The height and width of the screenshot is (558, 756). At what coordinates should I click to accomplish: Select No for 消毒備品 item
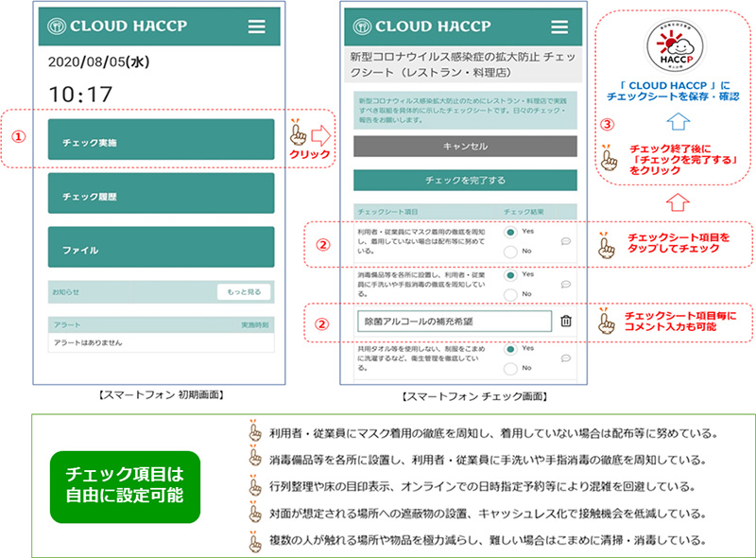coord(510,295)
